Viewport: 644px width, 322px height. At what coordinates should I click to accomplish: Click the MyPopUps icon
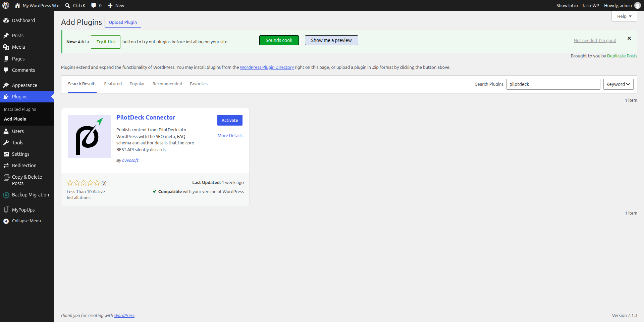click(x=6, y=210)
